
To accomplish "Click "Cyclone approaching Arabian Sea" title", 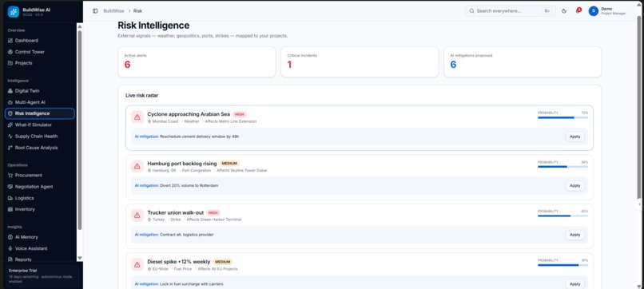I will point(189,114).
